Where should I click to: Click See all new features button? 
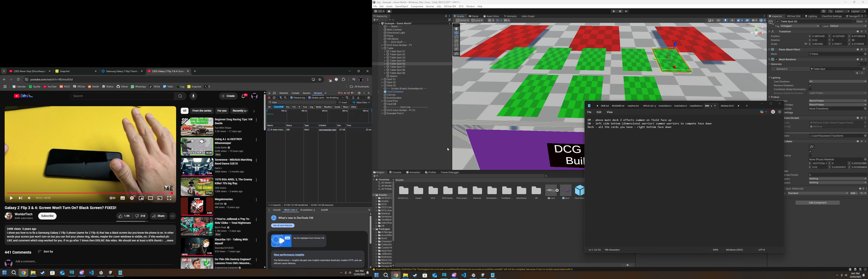click(x=283, y=225)
